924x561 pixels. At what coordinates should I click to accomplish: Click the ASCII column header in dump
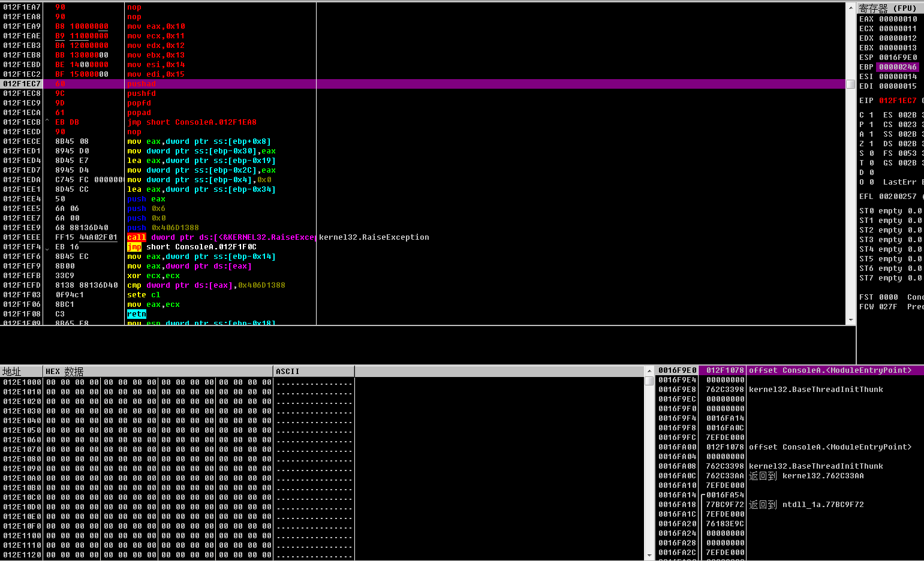coord(314,372)
